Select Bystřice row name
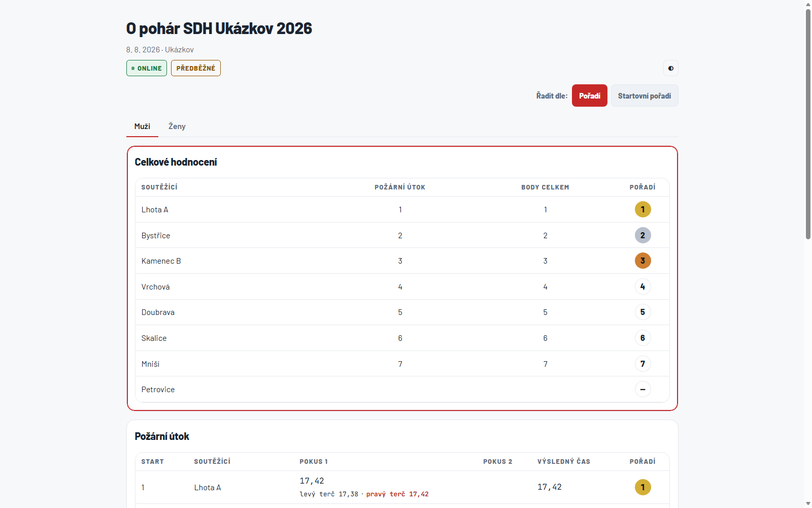The width and height of the screenshot is (812, 508). point(156,236)
